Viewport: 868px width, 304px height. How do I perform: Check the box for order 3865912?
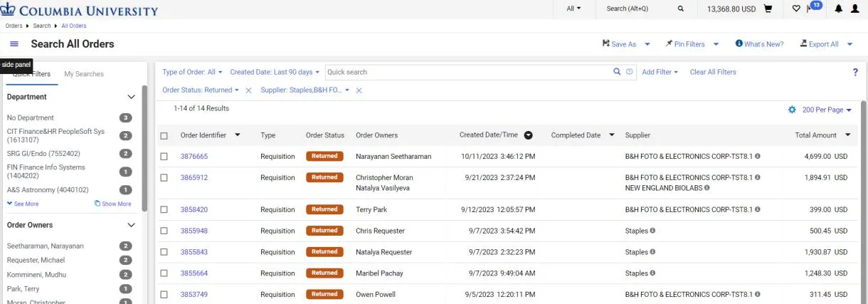tap(164, 177)
